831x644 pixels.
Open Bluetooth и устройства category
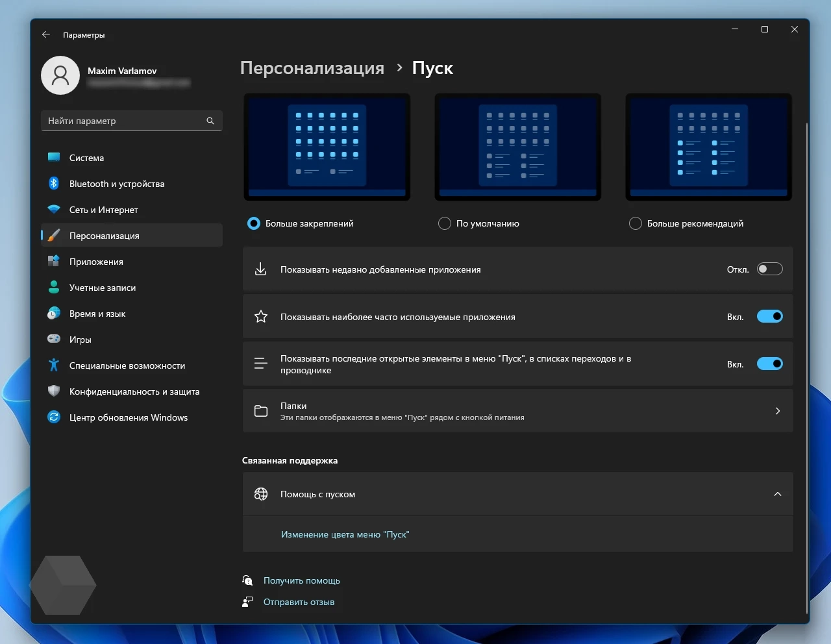point(132,184)
